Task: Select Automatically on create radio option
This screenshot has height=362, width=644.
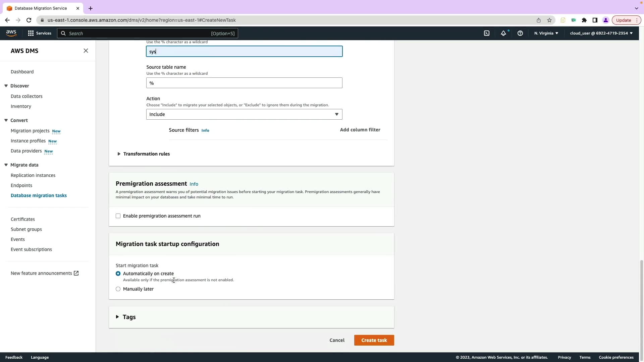Action: pyautogui.click(x=118, y=274)
